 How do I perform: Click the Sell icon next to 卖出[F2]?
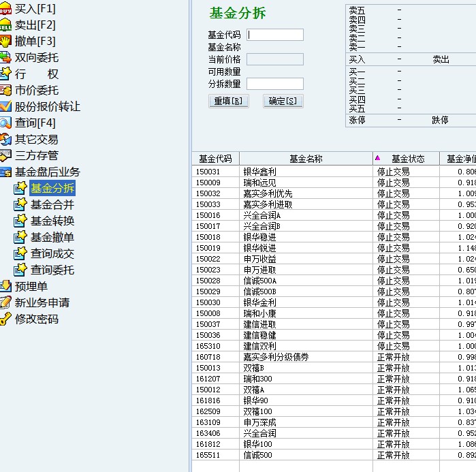(5, 25)
